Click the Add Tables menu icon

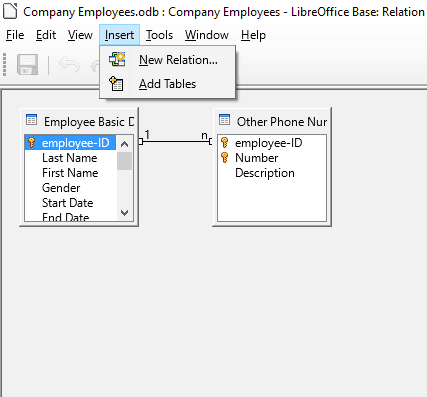tap(116, 84)
